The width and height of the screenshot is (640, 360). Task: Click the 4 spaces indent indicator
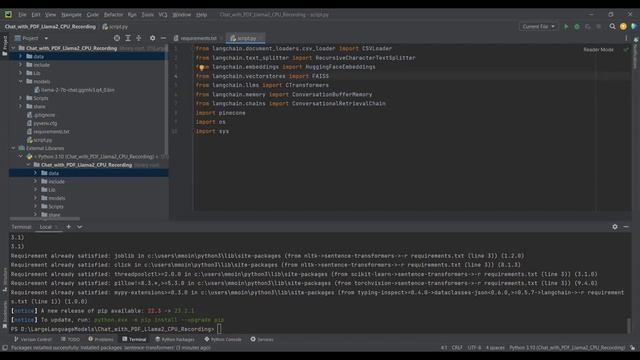click(x=495, y=348)
